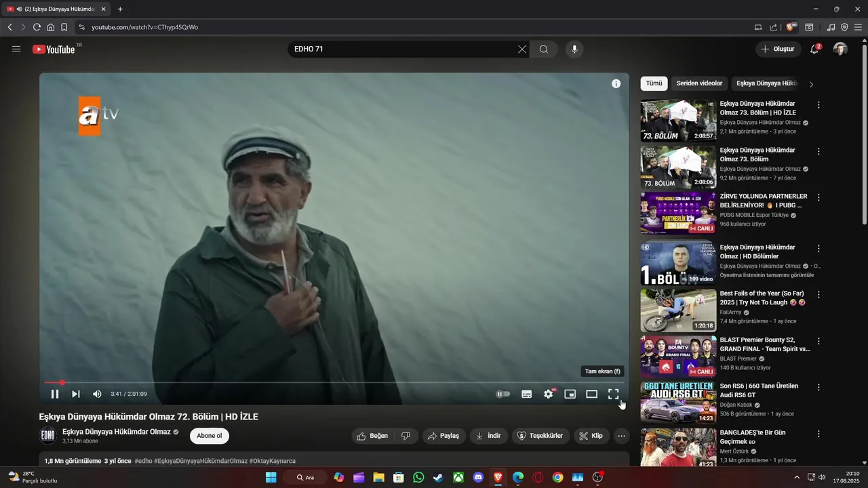Open options for HD Bölümler playlist

(818, 249)
